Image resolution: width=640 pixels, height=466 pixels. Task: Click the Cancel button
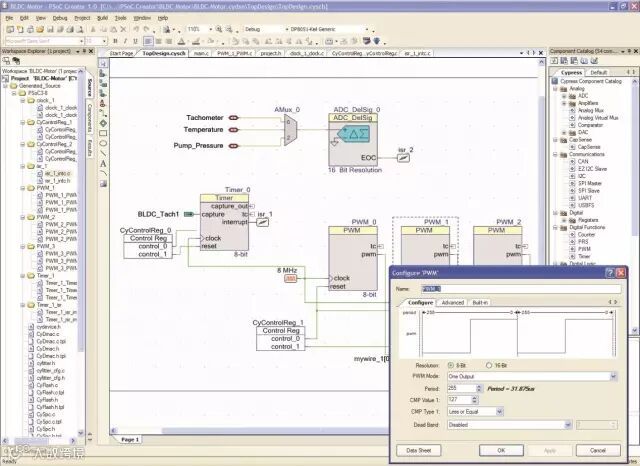tap(598, 450)
